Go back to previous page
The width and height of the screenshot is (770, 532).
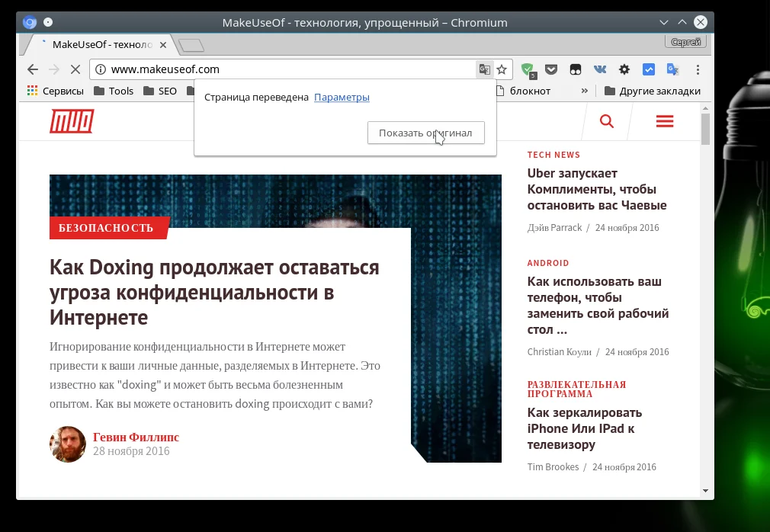(33, 69)
